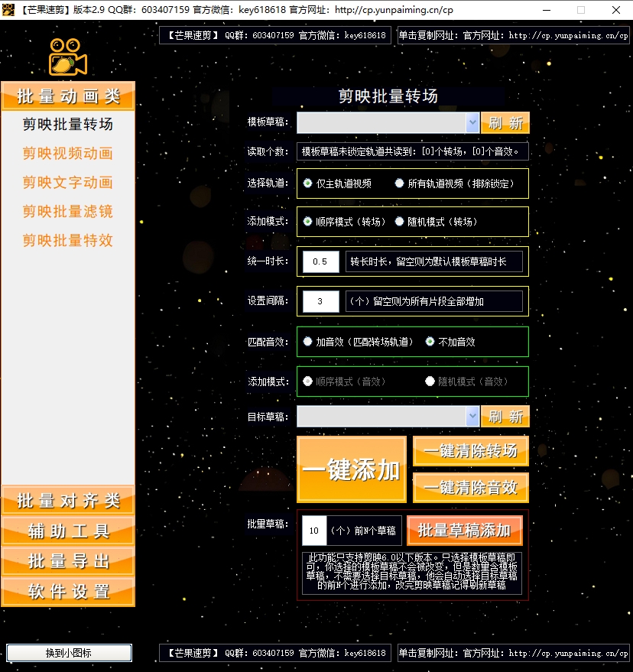
Task: Click 批量草稿添加 button
Action: 465,530
